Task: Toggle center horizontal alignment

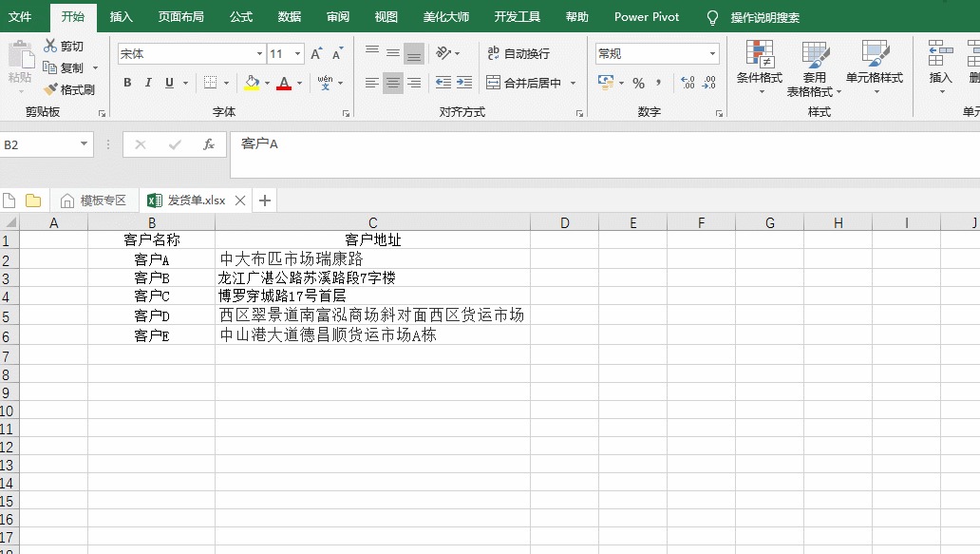Action: pyautogui.click(x=392, y=83)
